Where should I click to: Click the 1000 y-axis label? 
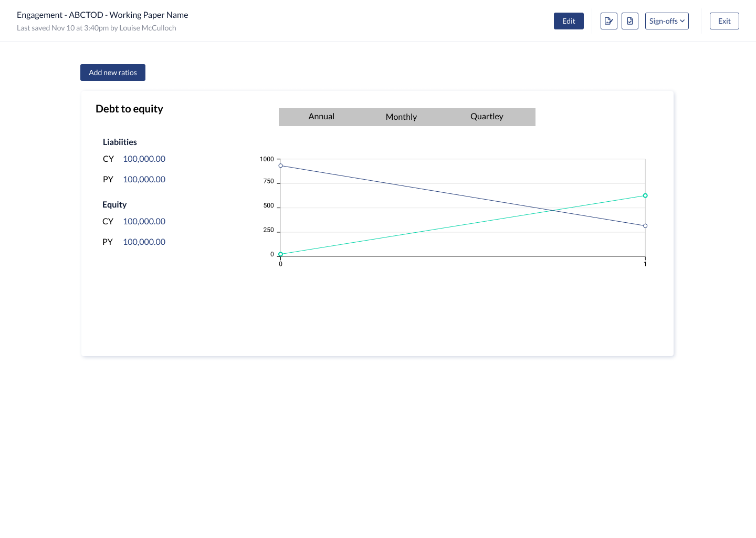[x=267, y=159]
